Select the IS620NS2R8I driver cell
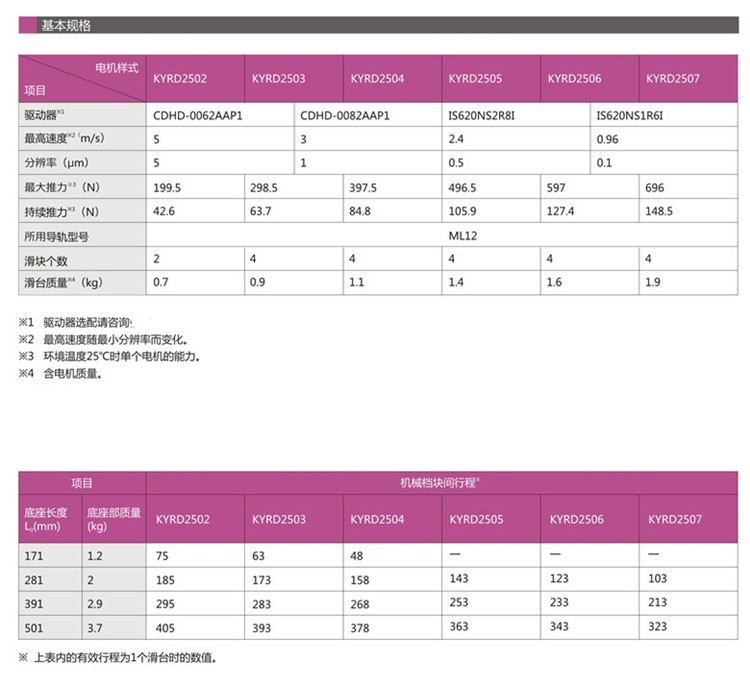This screenshot has height=687, width=750. 486,116
